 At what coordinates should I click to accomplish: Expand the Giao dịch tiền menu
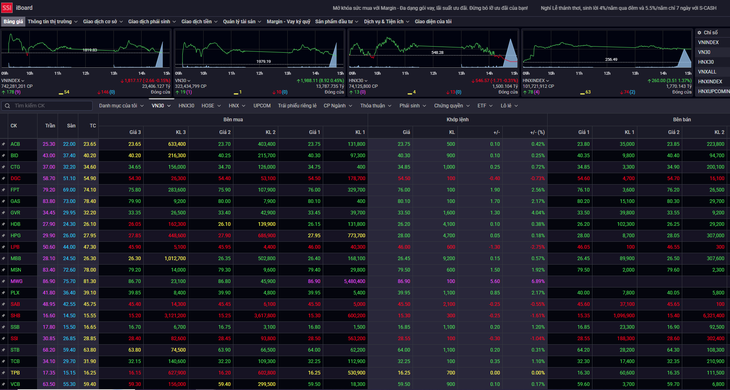pyautogui.click(x=199, y=21)
